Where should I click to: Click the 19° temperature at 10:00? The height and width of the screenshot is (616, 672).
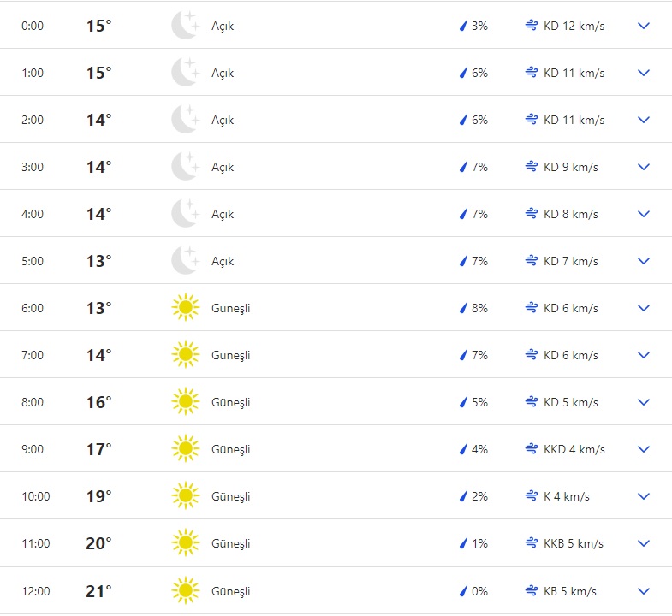tap(98, 496)
